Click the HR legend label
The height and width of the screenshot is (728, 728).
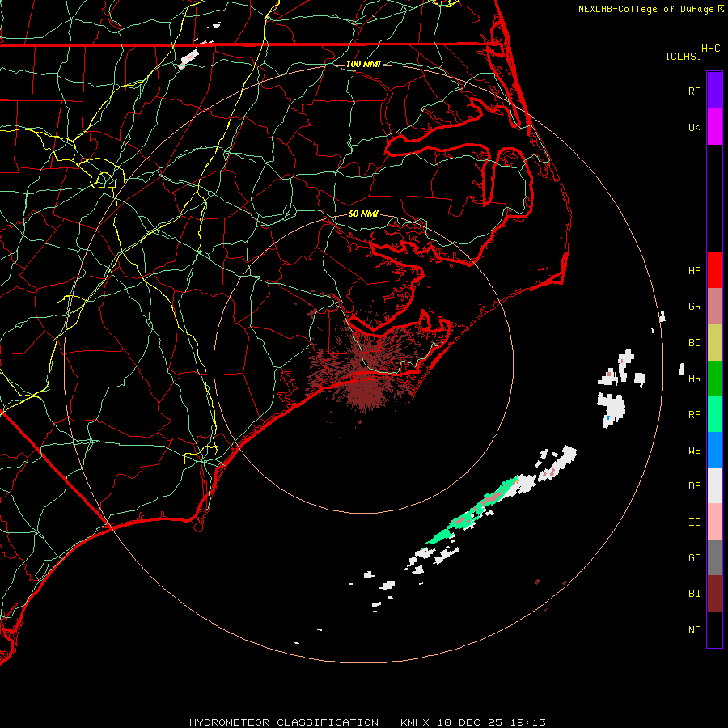[x=694, y=379]
